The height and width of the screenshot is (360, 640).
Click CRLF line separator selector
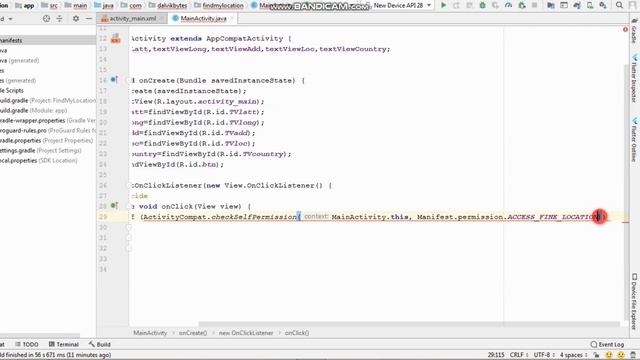tap(518, 355)
